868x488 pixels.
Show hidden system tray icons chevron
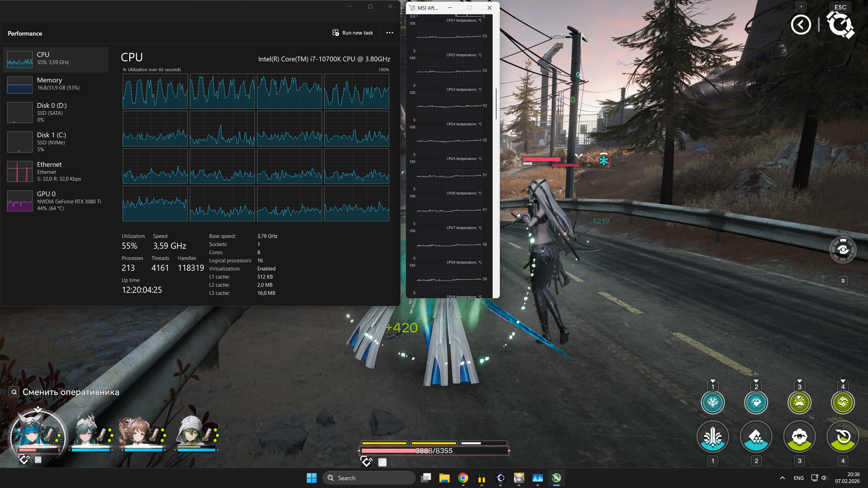pos(783,478)
